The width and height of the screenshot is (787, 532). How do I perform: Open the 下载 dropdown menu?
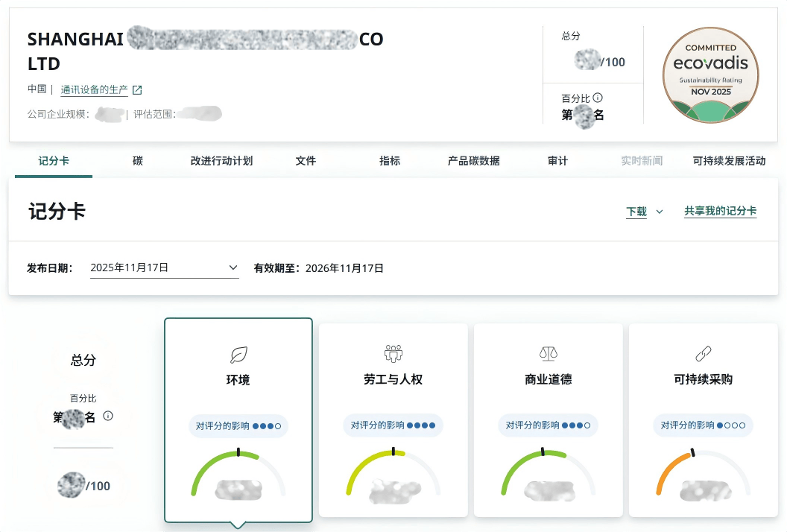[636, 212]
